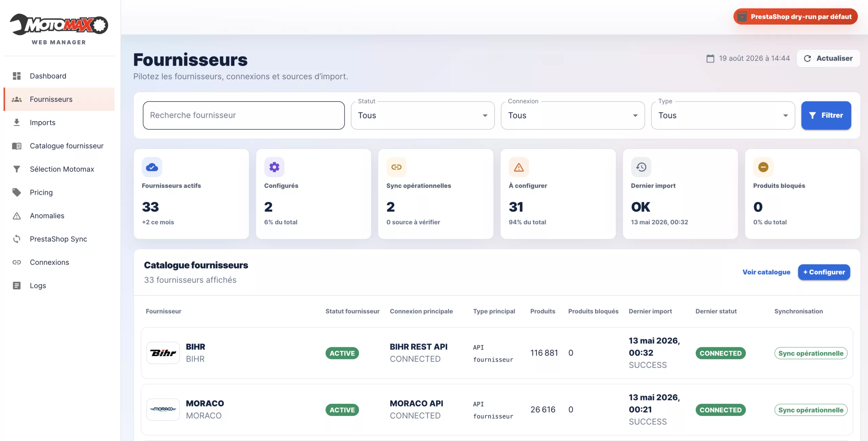Viewport: 868px width, 441px height.
Task: Click the Logs document icon
Action: (17, 286)
